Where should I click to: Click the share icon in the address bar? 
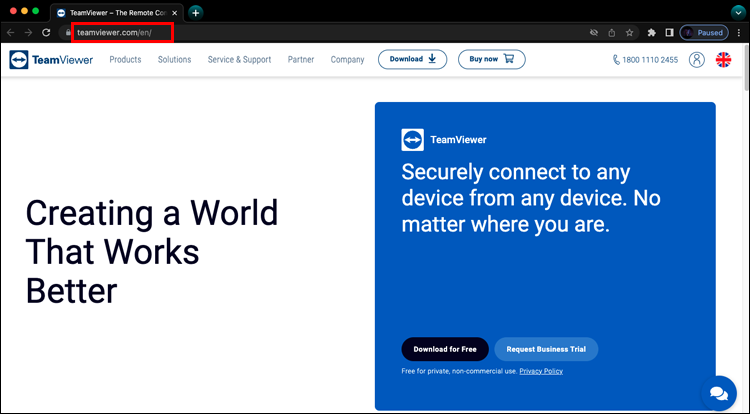612,33
